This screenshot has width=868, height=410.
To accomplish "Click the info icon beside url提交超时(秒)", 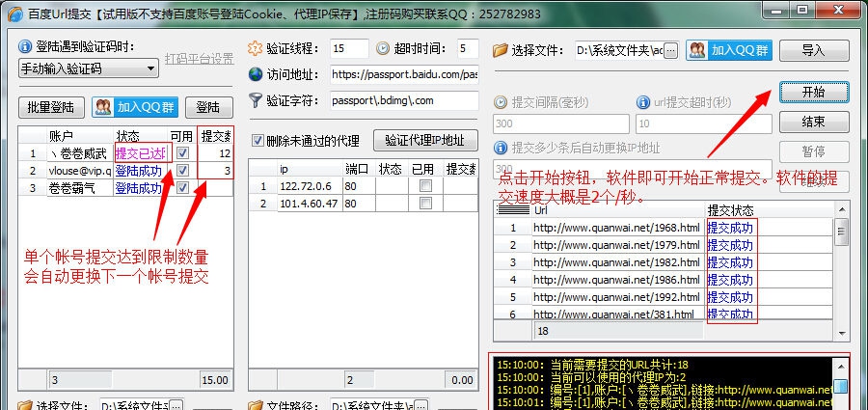I will (x=642, y=102).
